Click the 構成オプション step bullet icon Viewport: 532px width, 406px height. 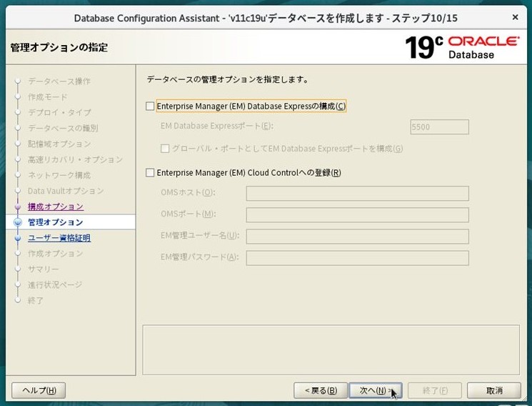pyautogui.click(x=18, y=207)
